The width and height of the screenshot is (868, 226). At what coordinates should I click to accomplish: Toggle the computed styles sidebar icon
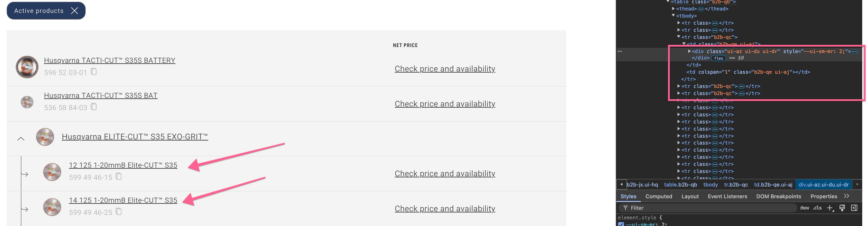[x=854, y=208]
